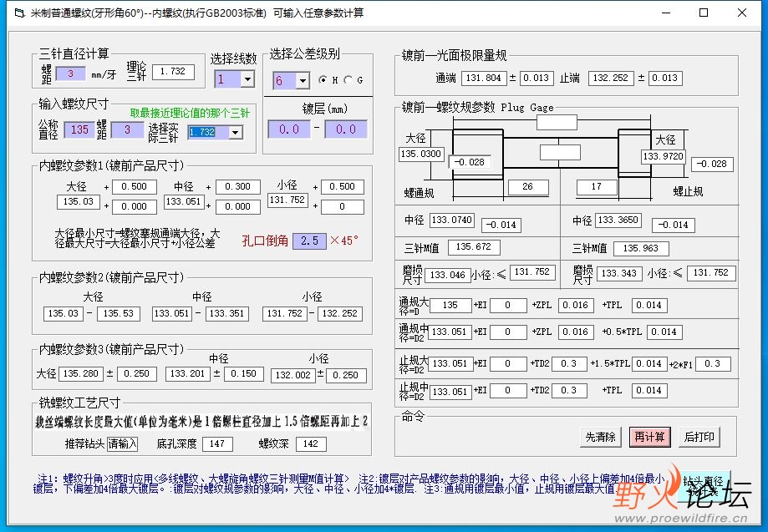This screenshot has height=532, width=768.
Task: Open the 选择实际三针 dropdown showing 1.732
Action: tap(236, 132)
